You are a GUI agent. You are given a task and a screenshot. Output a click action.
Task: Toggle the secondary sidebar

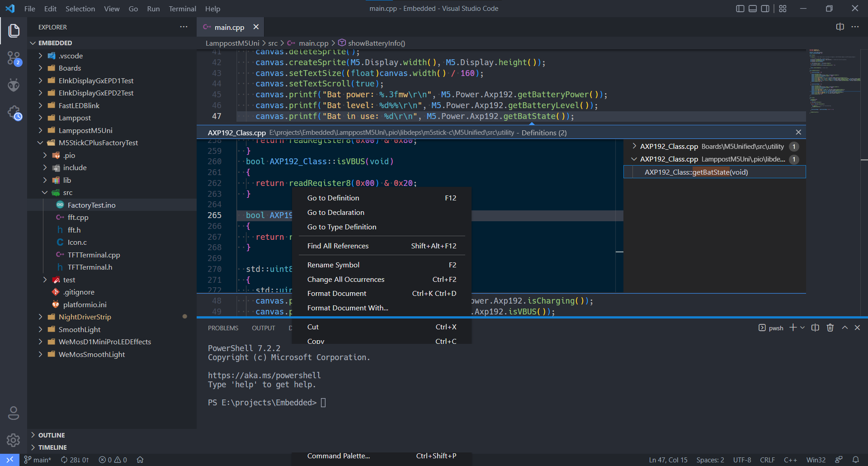(x=765, y=8)
